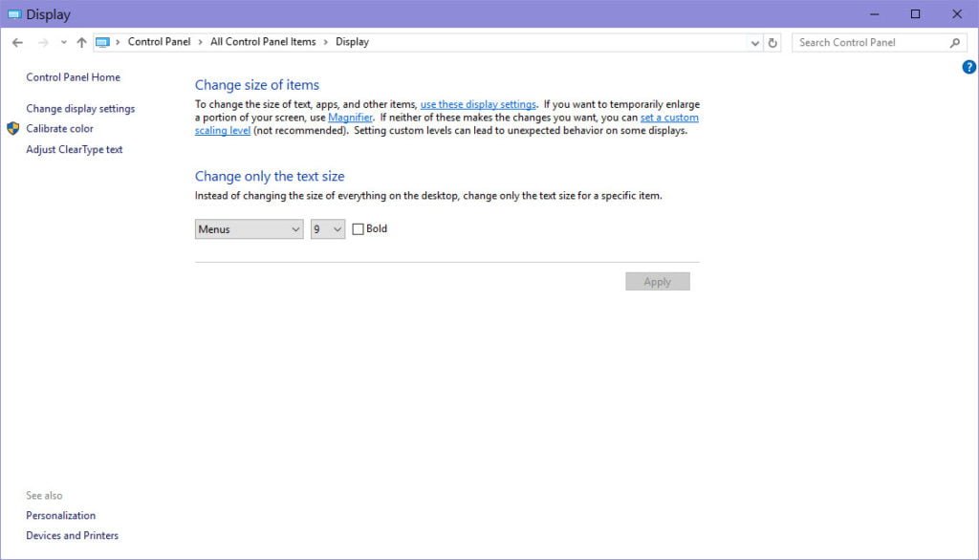The width and height of the screenshot is (979, 560).
Task: Open Help via blue question mark
Action: pyautogui.click(x=968, y=67)
